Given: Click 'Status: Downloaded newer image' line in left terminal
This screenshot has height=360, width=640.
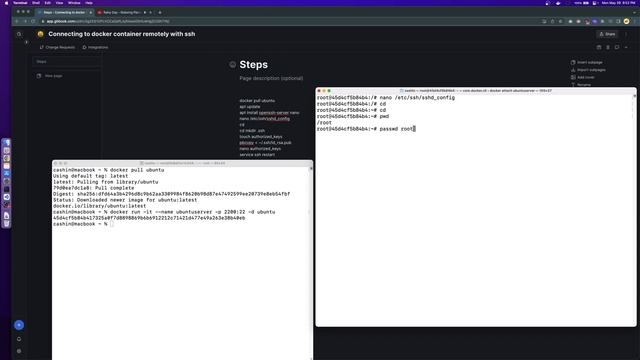Looking at the screenshot, I should click(x=125, y=200).
